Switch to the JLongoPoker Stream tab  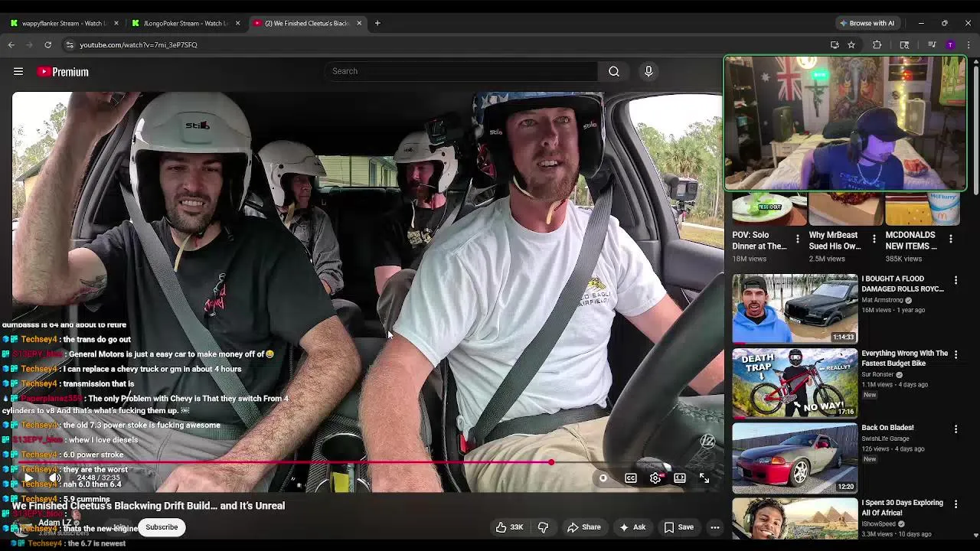point(185,23)
